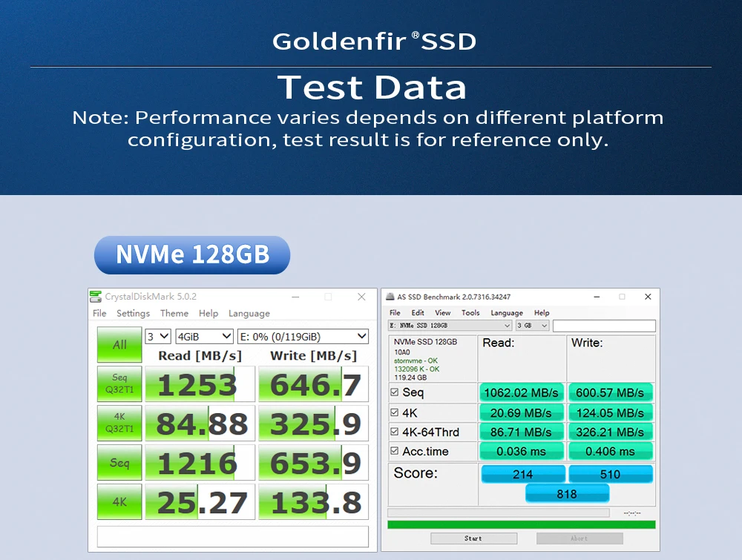Close the CrystalDiskMark window
Viewport: 742px width, 560px height.
point(361,297)
